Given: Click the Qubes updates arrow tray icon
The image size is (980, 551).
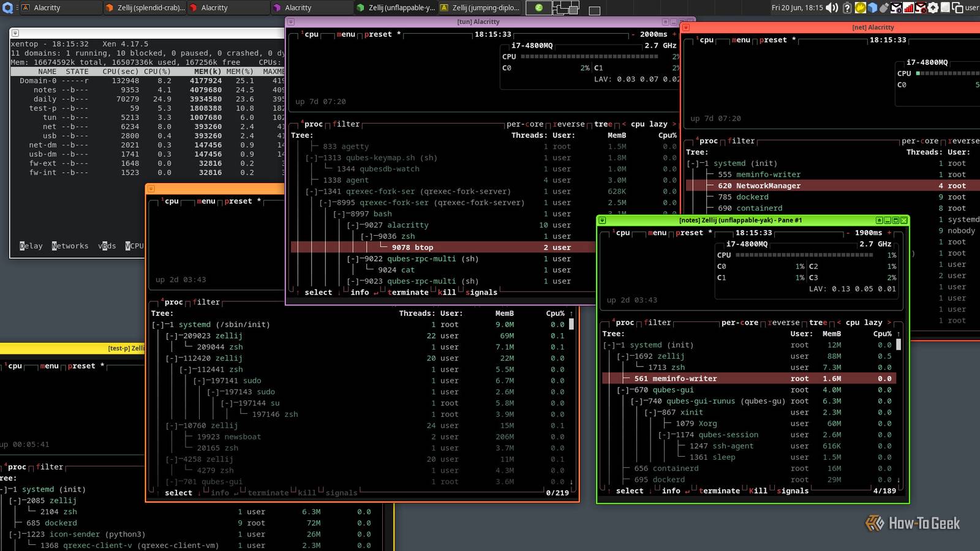Looking at the screenshot, I should click(932, 8).
